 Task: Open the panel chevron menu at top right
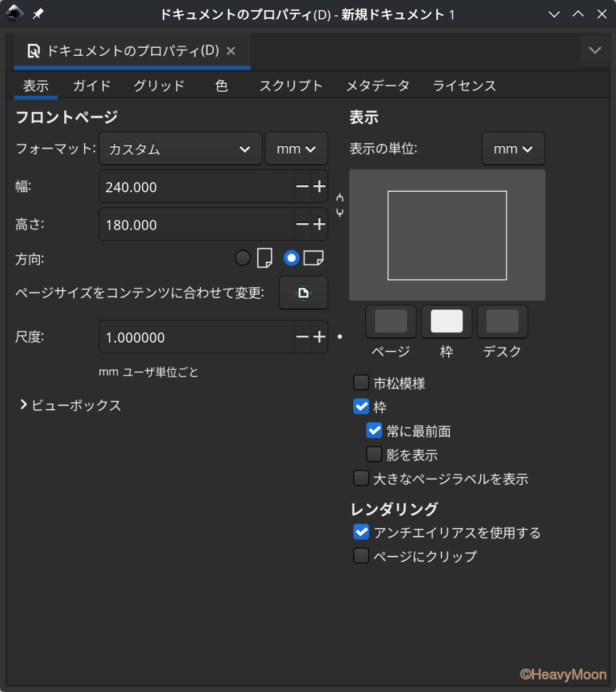click(x=595, y=51)
